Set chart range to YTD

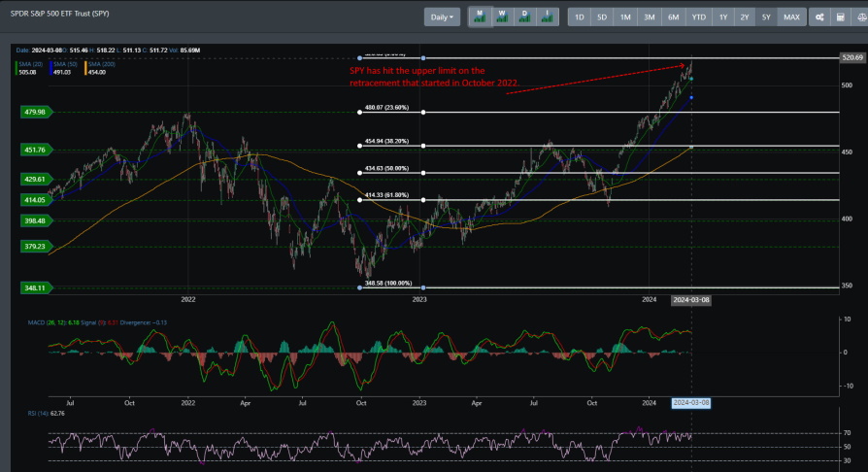pyautogui.click(x=699, y=17)
